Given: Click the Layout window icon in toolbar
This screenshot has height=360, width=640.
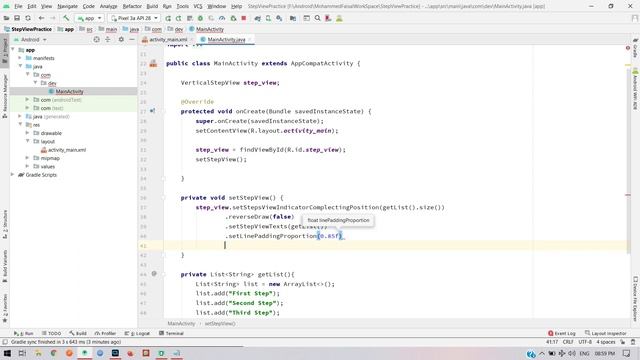Looking at the screenshot, I should coord(307,18).
